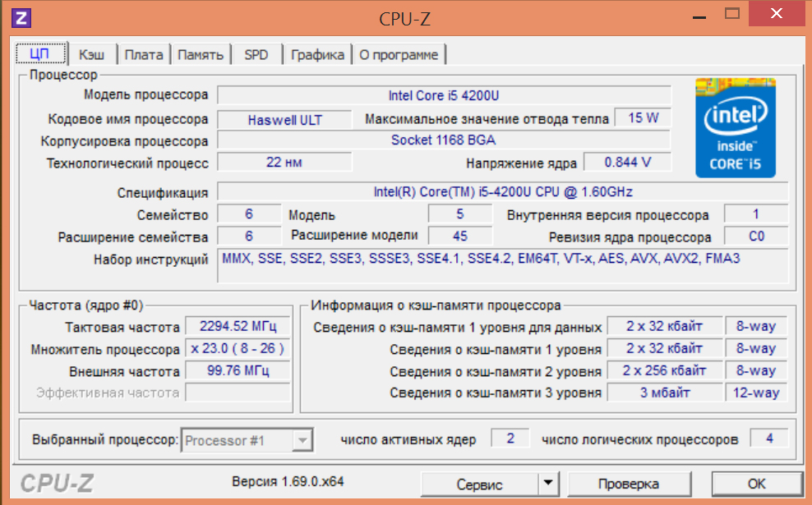Viewport: 812px width, 505px height.
Task: Click the 8-way value in the L2 cache row
Action: click(x=756, y=370)
